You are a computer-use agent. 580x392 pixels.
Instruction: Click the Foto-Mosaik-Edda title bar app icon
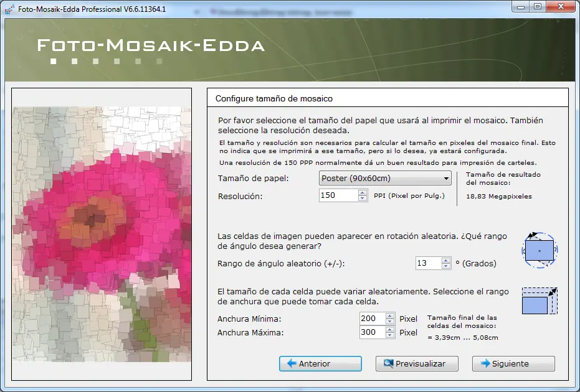(x=8, y=9)
